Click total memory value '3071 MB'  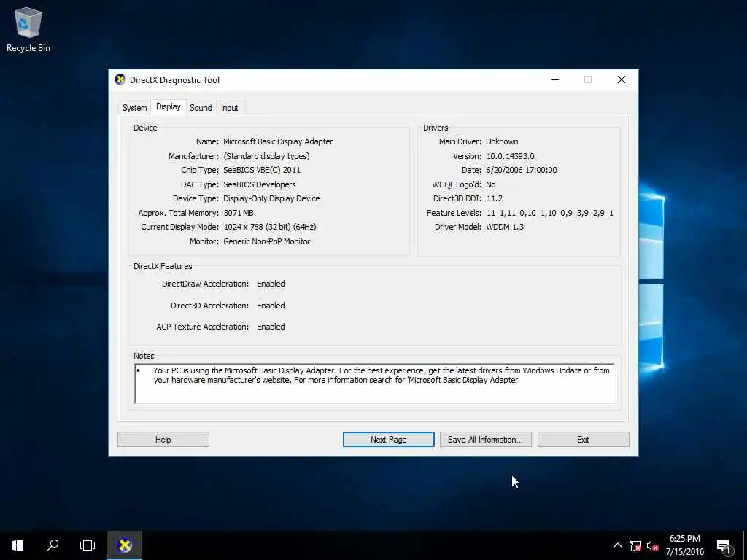pos(239,213)
